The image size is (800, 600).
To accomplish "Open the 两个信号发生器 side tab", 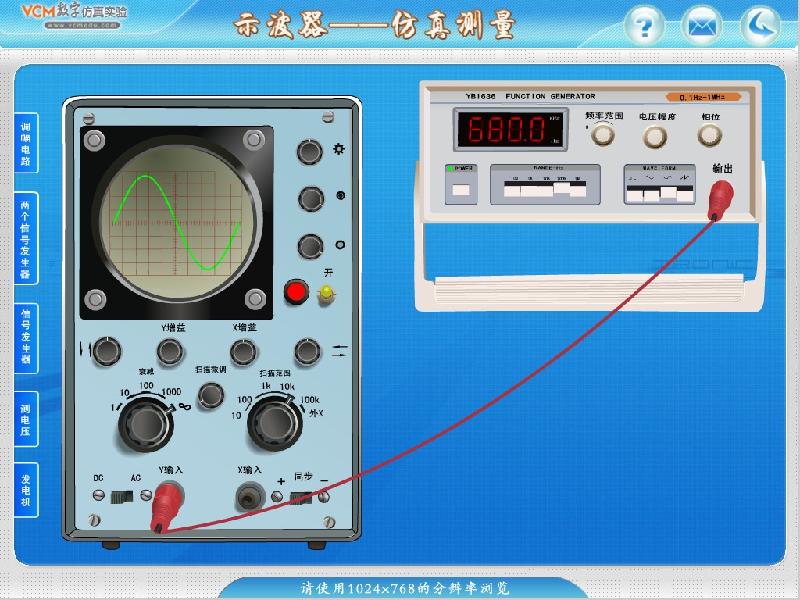I will coord(26,238).
